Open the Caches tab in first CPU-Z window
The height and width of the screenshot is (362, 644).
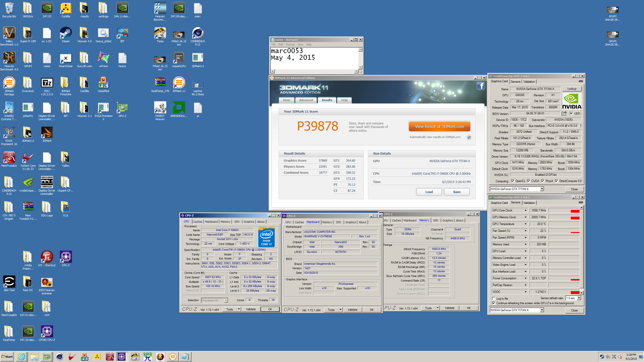click(197, 222)
